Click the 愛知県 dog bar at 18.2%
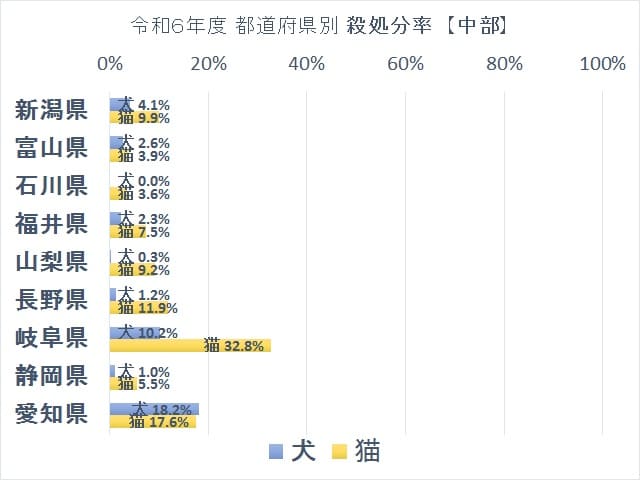This screenshot has width=640, height=480. [155, 409]
